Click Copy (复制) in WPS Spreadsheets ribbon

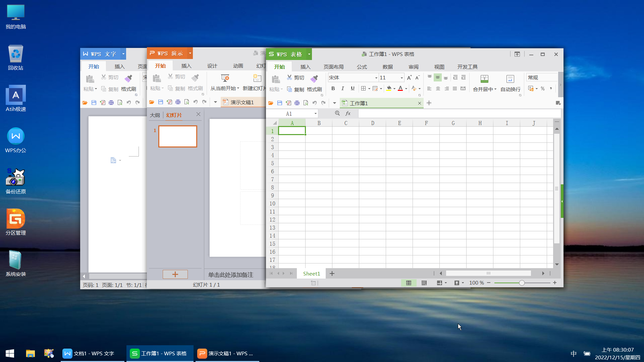(296, 89)
